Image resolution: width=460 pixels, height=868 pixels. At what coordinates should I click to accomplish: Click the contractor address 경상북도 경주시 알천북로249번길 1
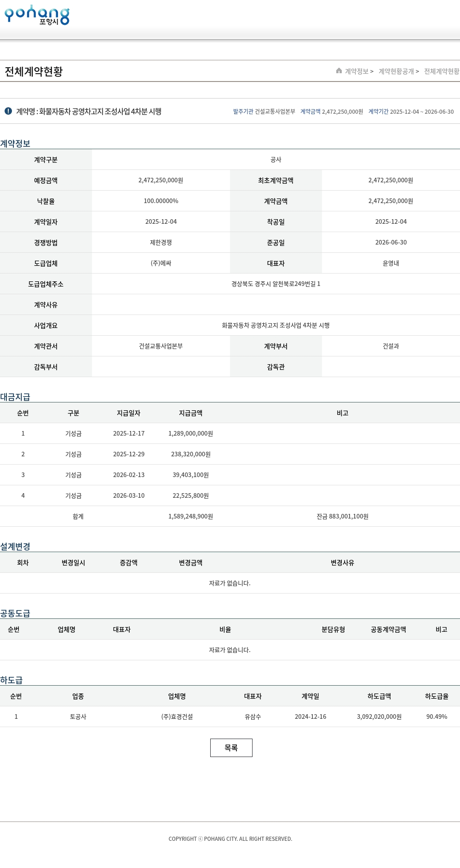tap(276, 284)
